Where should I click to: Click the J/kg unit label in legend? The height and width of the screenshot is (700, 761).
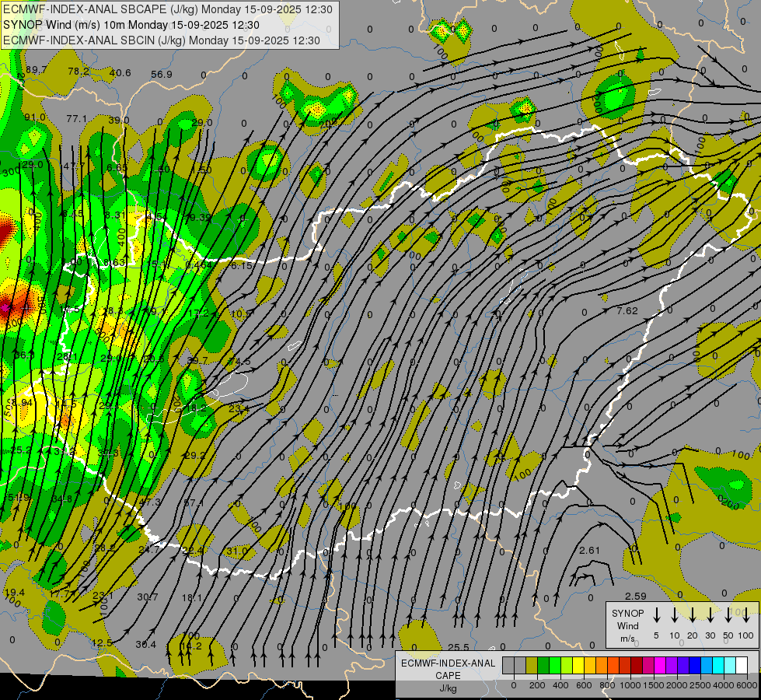coord(448,688)
